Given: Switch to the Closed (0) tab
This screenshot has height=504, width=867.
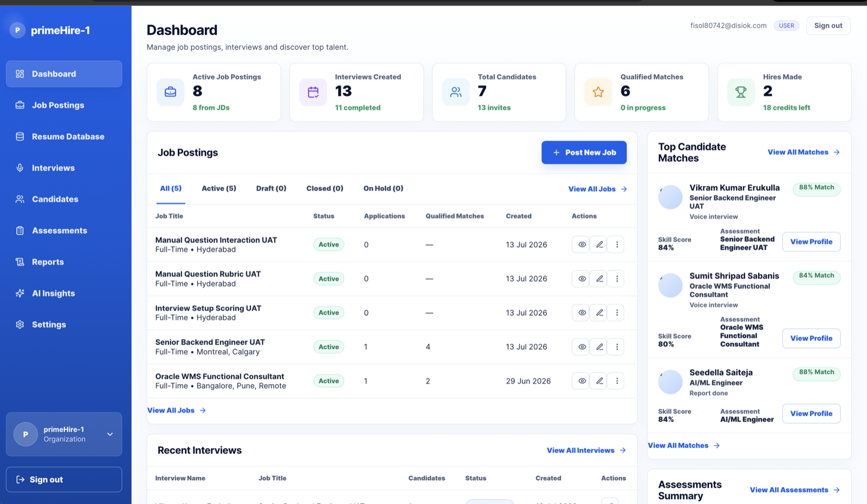Looking at the screenshot, I should (325, 188).
